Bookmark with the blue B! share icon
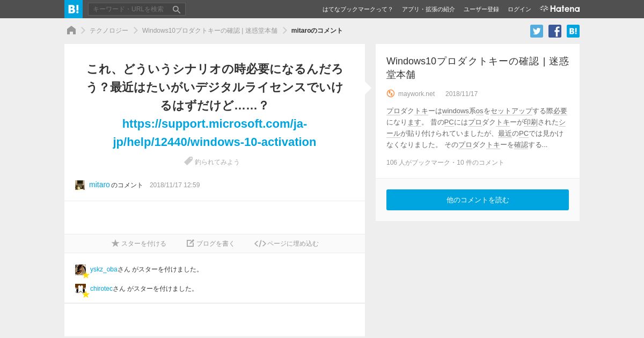Viewport: 644px width, 338px height. [x=573, y=31]
